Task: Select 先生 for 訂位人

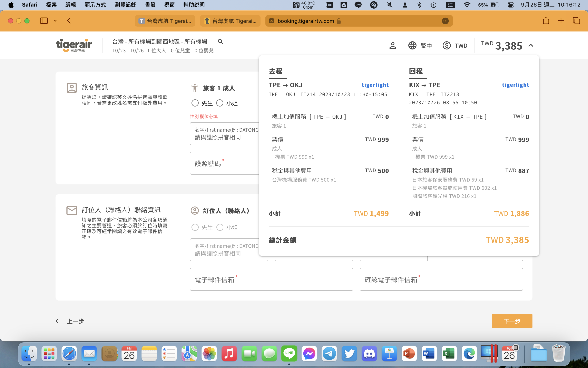Action: [195, 227]
